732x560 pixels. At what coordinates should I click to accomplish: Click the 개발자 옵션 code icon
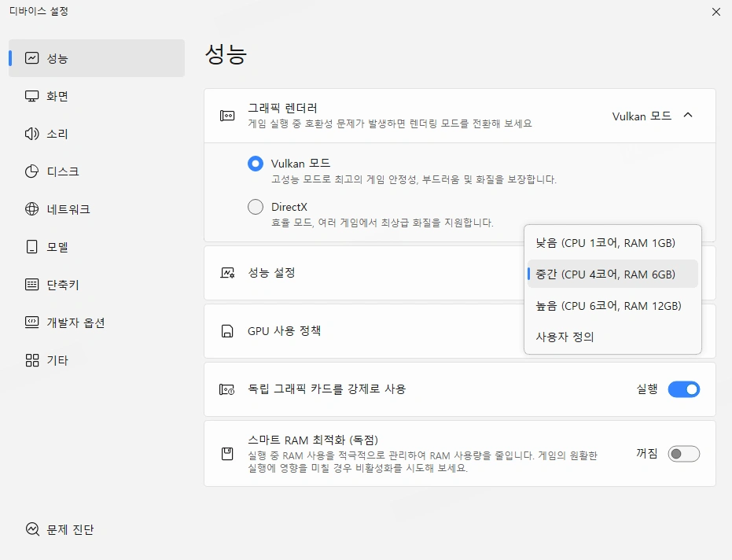click(x=31, y=322)
